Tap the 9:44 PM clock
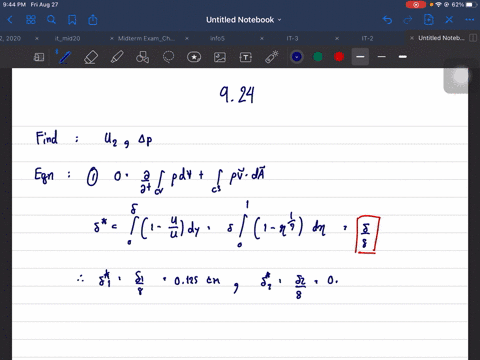 14,5
